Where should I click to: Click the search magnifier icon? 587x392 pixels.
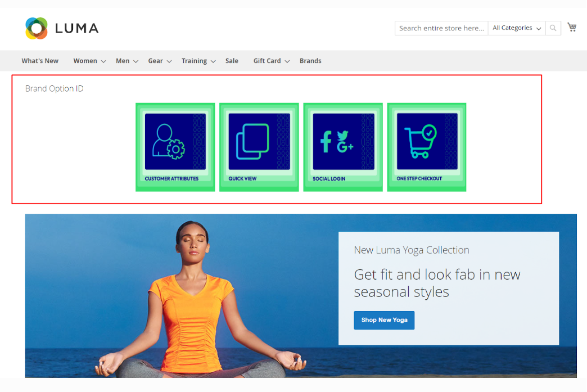553,28
